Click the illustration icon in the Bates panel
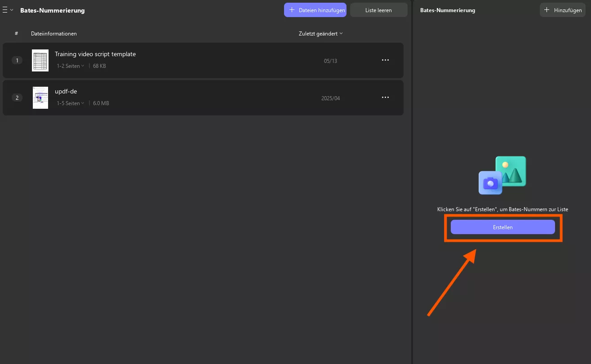This screenshot has height=364, width=591. (502, 175)
